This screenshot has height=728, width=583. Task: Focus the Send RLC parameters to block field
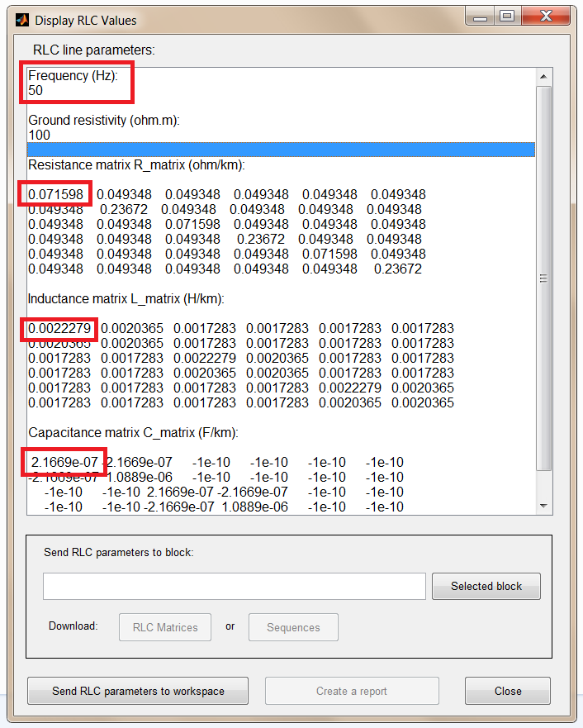tap(235, 586)
